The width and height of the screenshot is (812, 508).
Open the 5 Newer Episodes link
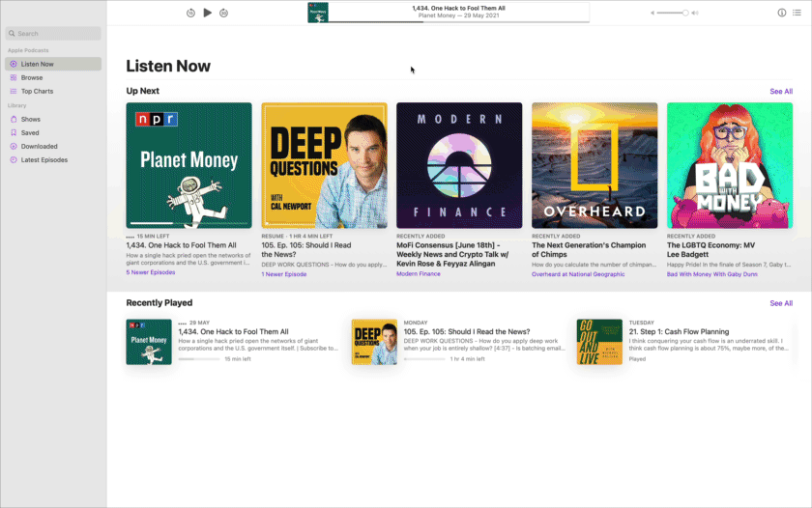pyautogui.click(x=151, y=272)
